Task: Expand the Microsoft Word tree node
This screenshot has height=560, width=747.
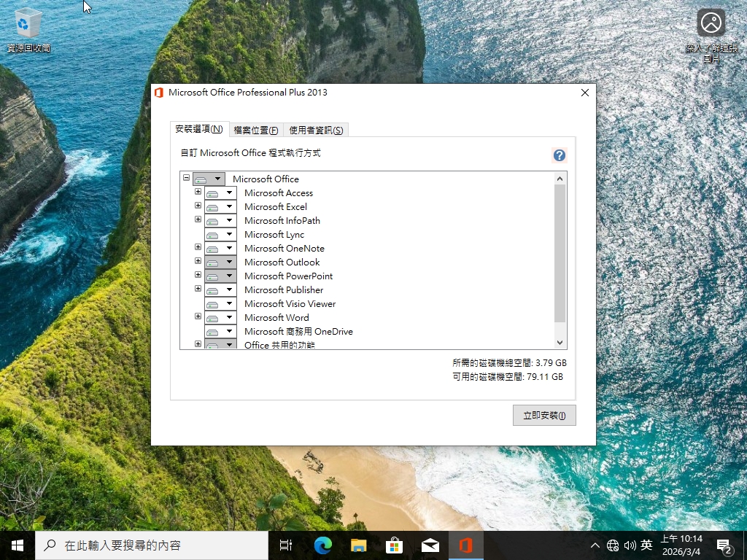Action: tap(198, 316)
